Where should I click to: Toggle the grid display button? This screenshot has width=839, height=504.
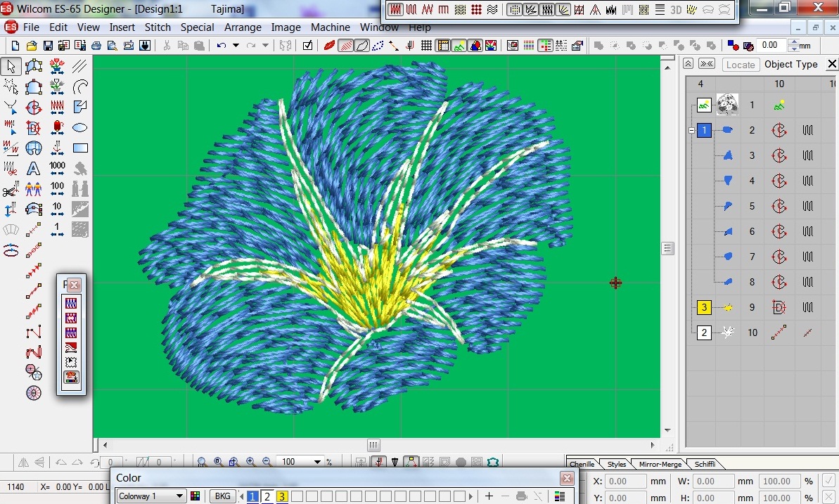(426, 46)
